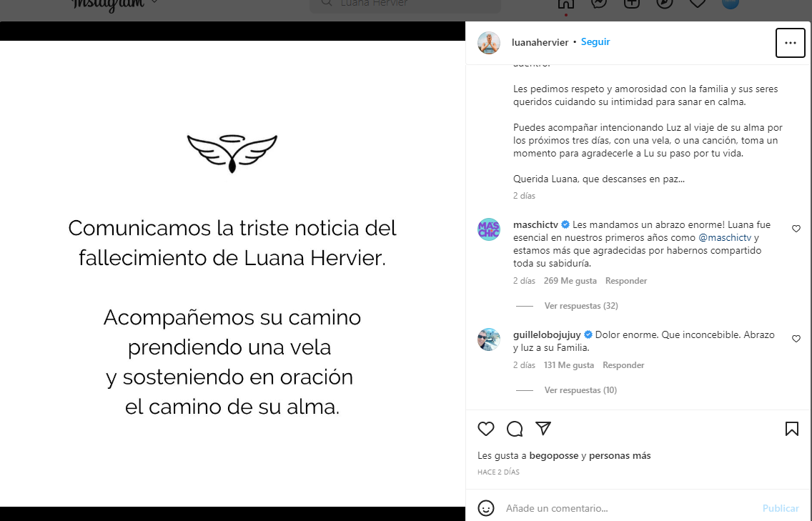The image size is (812, 521).
Task: Open emoji picker smiley icon
Action: pyautogui.click(x=486, y=508)
